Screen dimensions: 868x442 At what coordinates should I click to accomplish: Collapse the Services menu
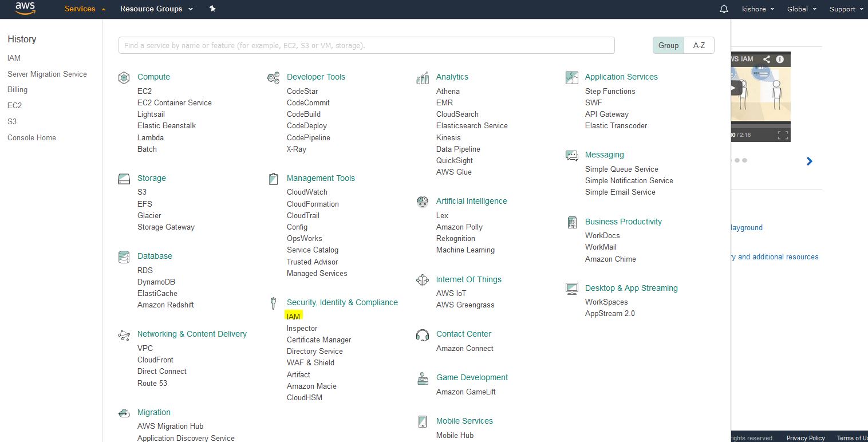click(x=85, y=9)
